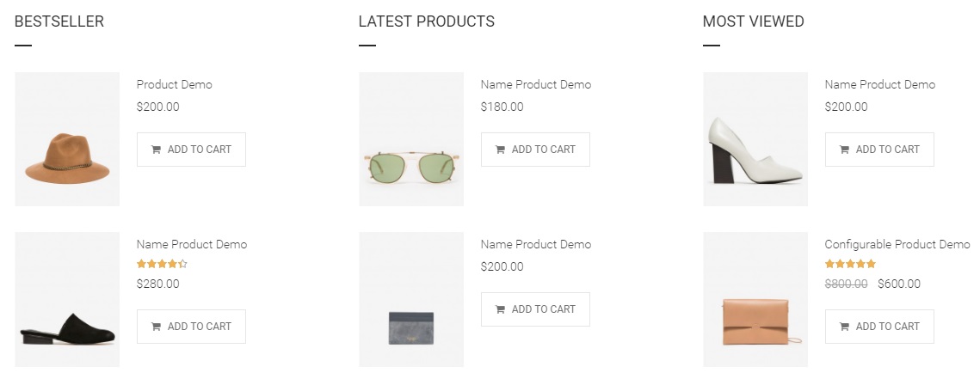Click cart icon for the white heel shoe
The width and height of the screenshot is (980, 379).
pos(845,150)
